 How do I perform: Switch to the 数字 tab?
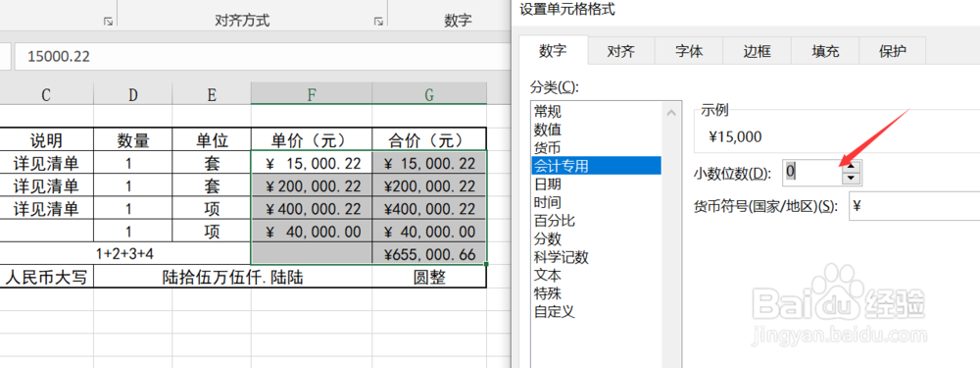tap(553, 51)
